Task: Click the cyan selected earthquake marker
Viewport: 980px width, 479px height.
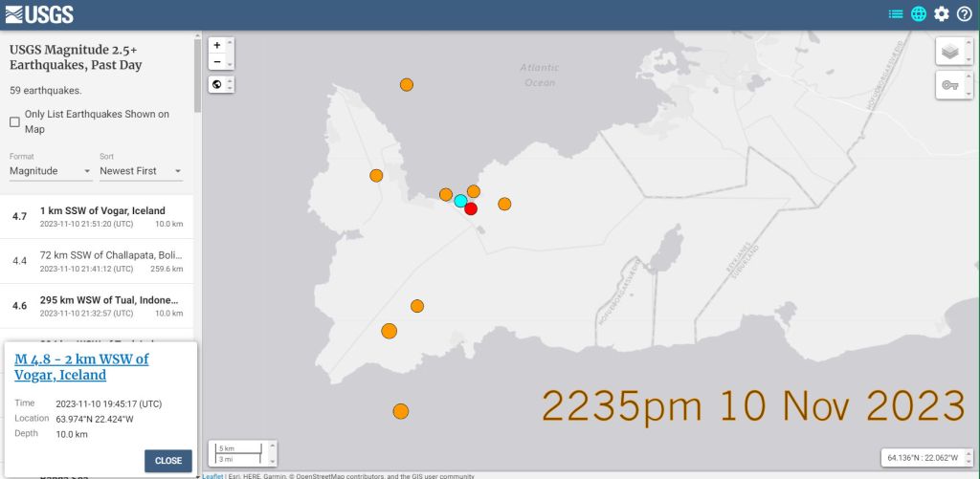Action: pyautogui.click(x=460, y=201)
